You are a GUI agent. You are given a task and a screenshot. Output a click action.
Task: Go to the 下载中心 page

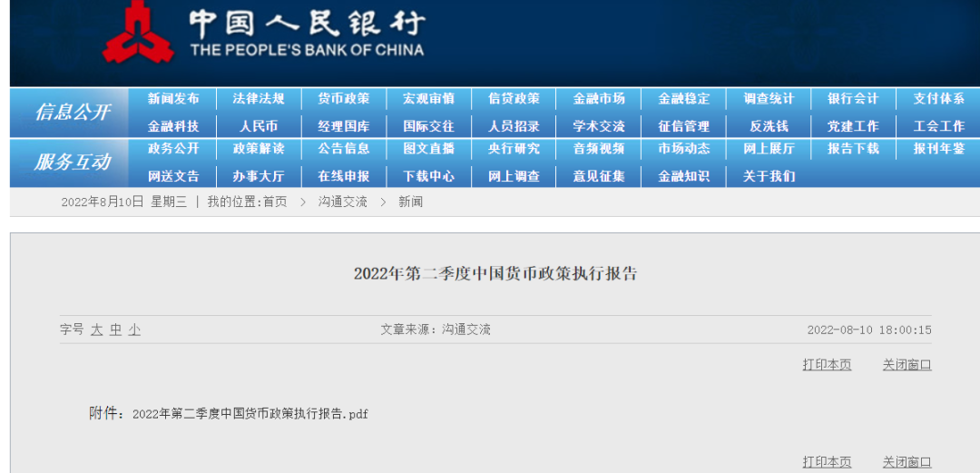coord(428,176)
